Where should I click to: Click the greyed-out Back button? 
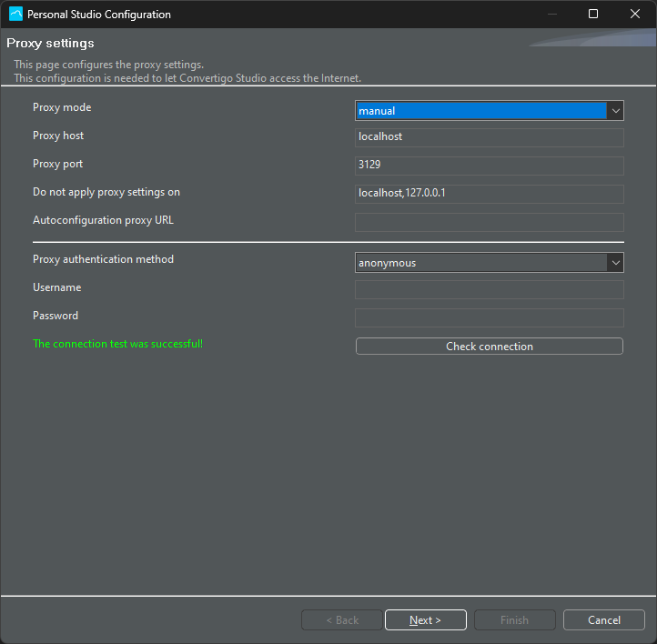342,620
